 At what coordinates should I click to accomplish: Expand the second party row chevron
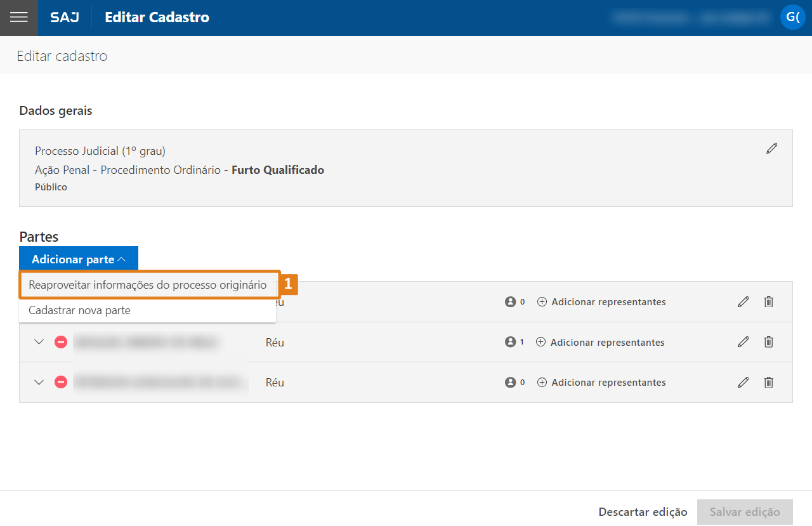pyautogui.click(x=39, y=342)
